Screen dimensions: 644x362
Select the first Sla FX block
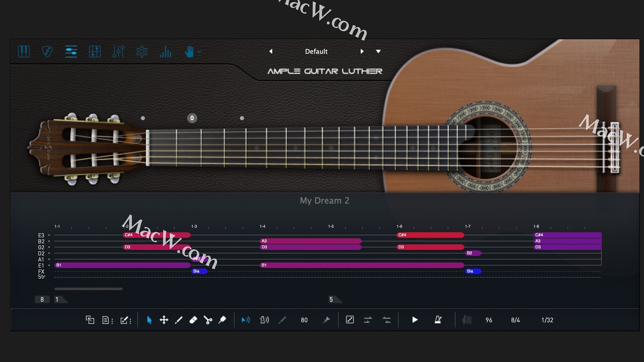(x=199, y=271)
